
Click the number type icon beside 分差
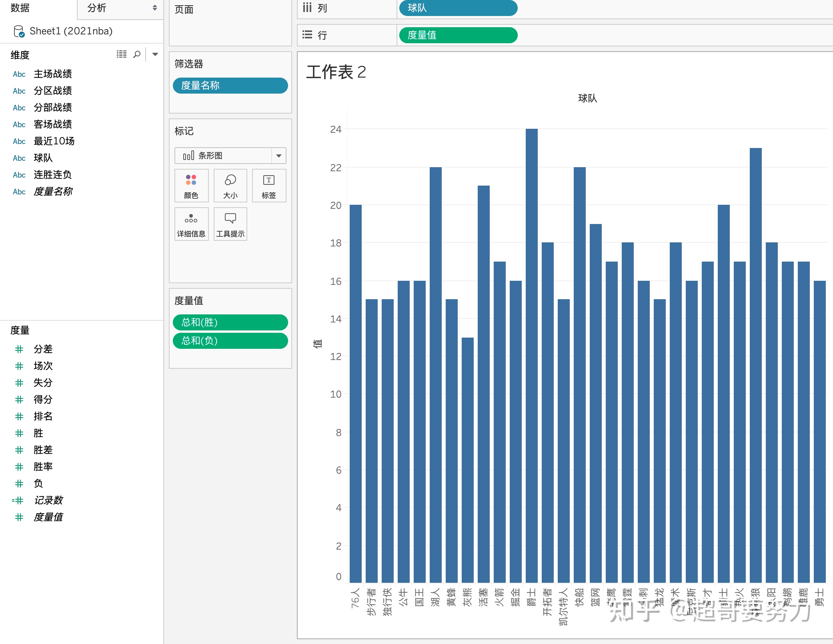pyautogui.click(x=19, y=349)
